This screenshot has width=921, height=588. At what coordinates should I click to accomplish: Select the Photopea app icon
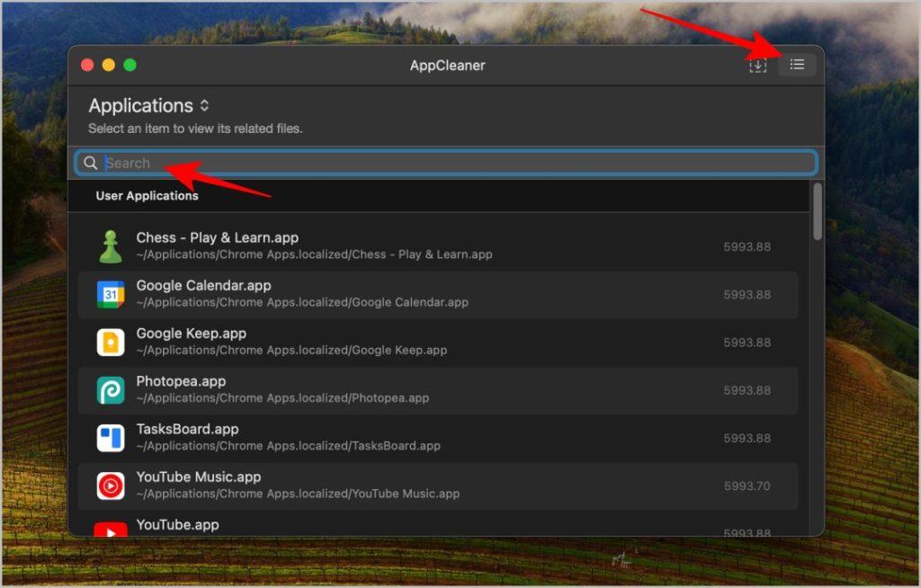coord(111,390)
